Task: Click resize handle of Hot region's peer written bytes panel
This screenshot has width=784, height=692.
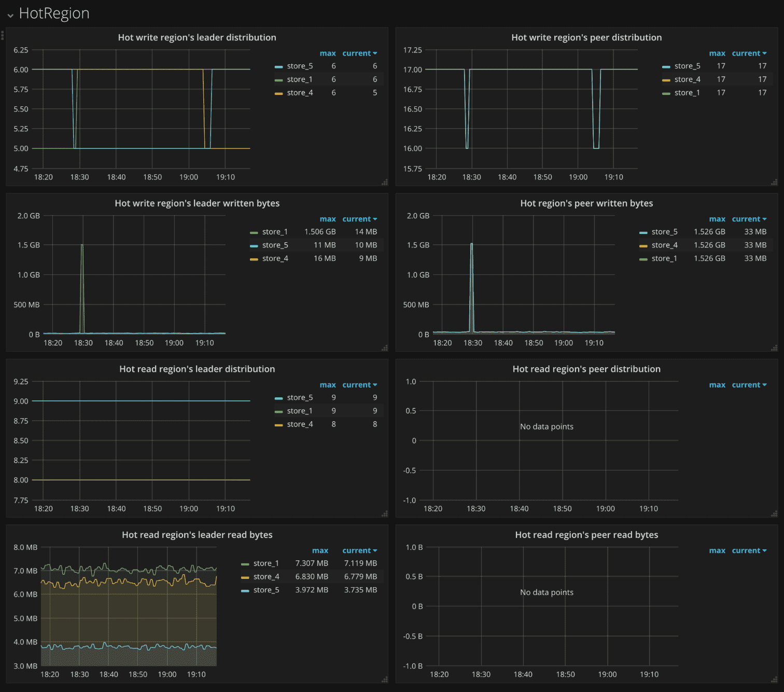Action: 774,348
